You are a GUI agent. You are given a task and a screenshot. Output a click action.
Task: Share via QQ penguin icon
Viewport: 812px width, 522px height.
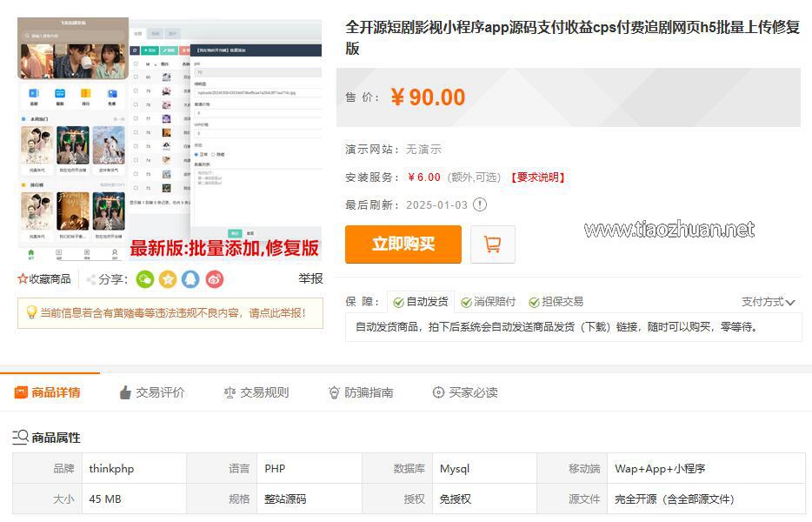[x=190, y=279]
